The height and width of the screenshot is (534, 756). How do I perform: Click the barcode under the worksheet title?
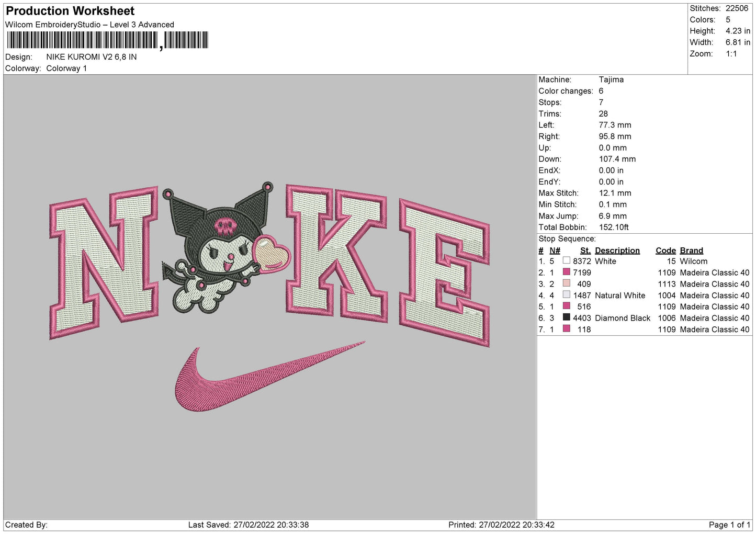(107, 40)
